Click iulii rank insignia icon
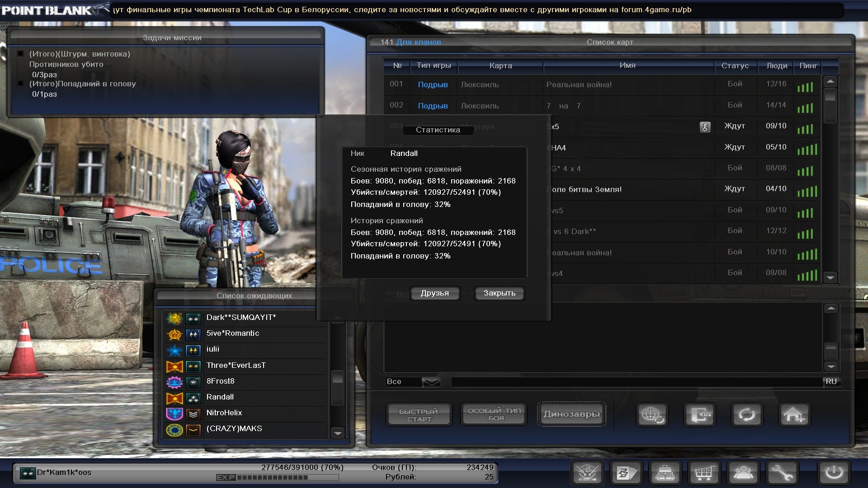This screenshot has height=488, width=868. pyautogui.click(x=193, y=350)
